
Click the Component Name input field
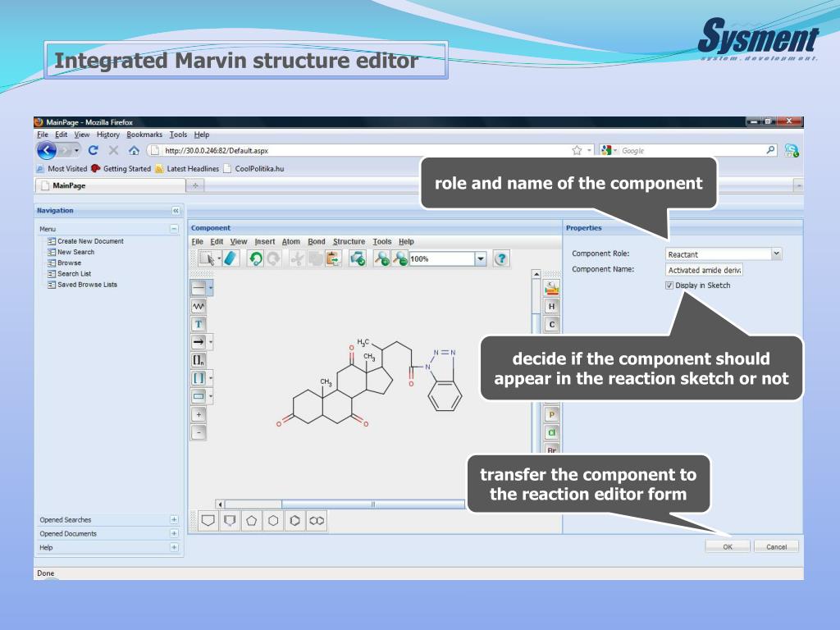pos(704,270)
